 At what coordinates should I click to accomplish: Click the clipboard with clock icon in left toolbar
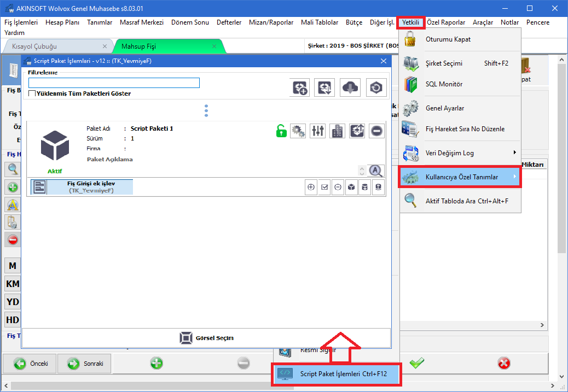(x=13, y=222)
